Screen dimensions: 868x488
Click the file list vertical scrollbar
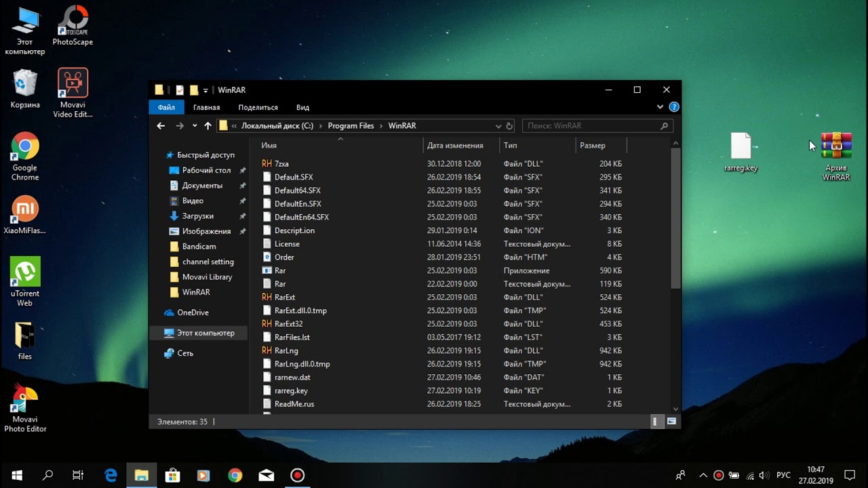click(x=675, y=217)
